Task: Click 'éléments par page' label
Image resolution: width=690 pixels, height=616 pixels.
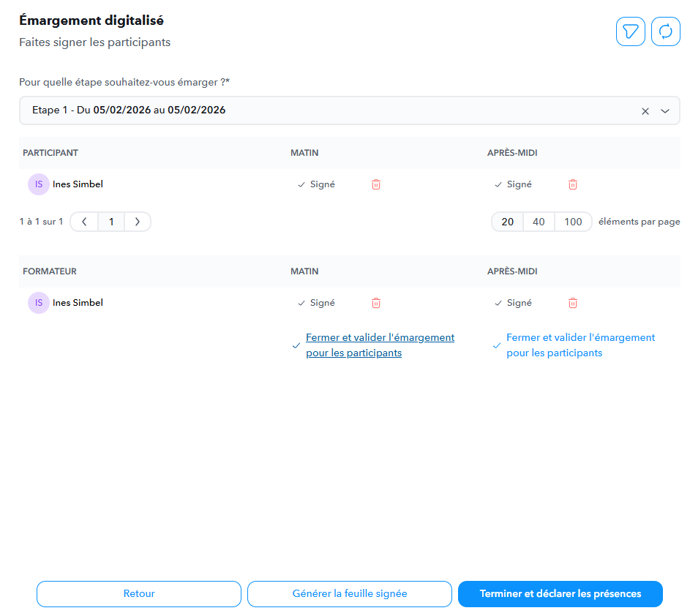Action: (639, 222)
